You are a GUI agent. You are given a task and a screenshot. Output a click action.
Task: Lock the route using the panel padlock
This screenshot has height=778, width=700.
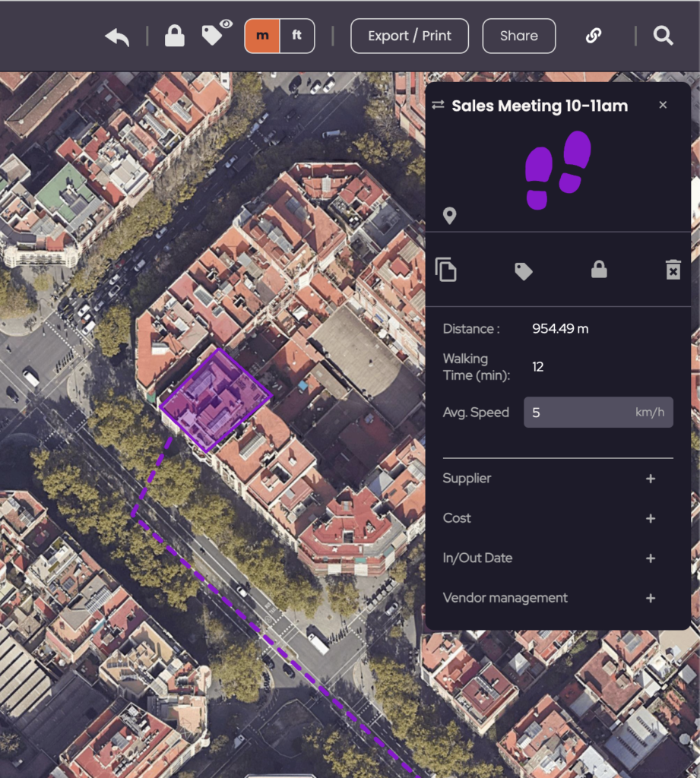click(599, 270)
